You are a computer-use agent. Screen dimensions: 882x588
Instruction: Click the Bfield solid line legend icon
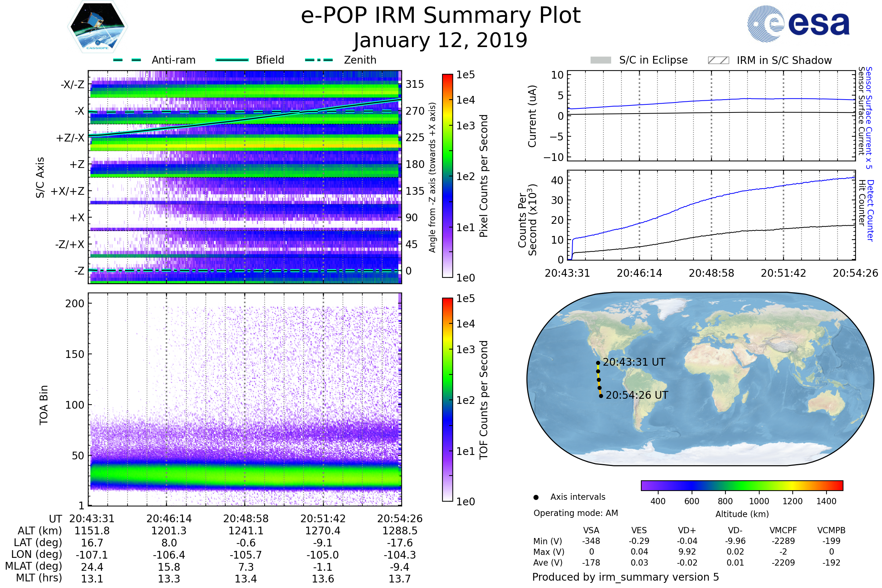click(x=232, y=60)
